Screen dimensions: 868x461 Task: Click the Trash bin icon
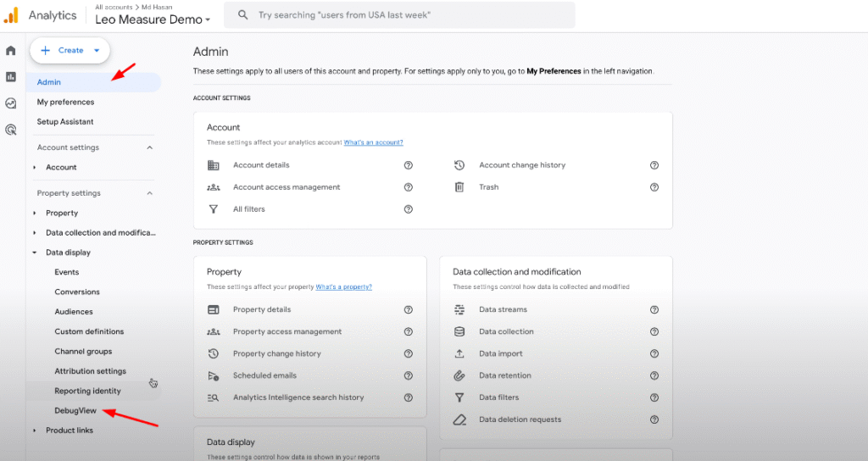coord(459,187)
